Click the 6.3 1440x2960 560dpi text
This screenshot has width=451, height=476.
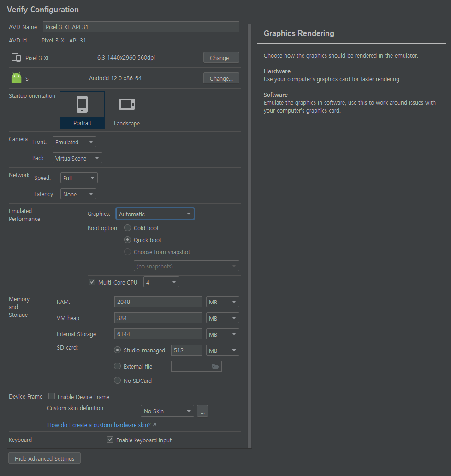click(126, 57)
